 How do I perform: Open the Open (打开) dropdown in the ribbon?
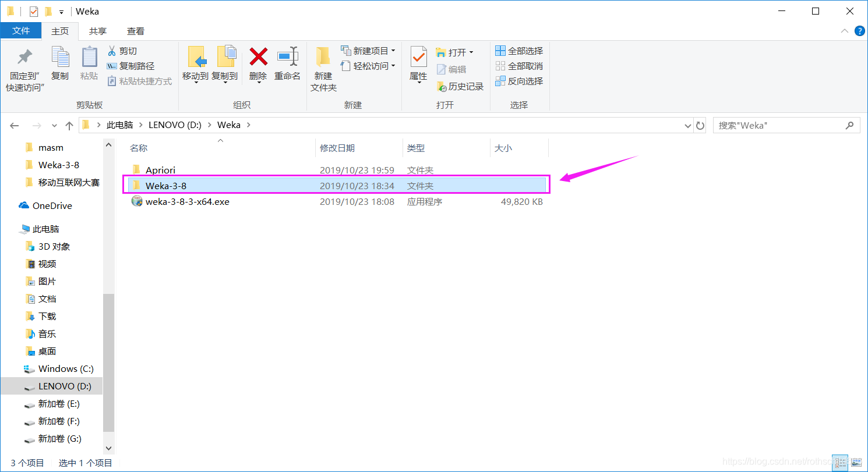click(x=455, y=52)
